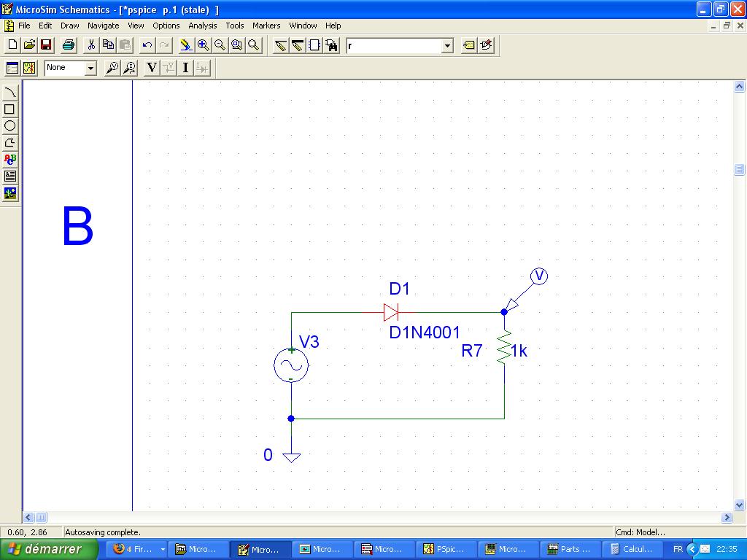Create a new schematic with the New icon
Viewport: 747px width, 560px height.
coord(13,45)
